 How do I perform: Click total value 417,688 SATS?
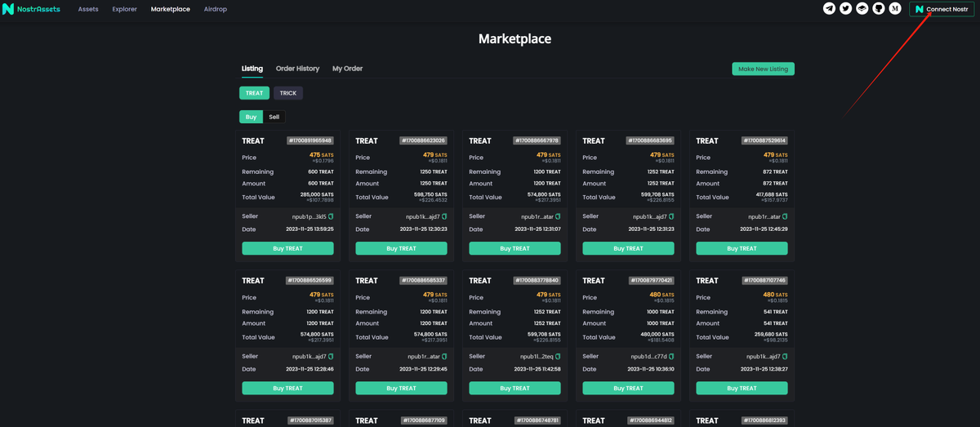point(770,194)
